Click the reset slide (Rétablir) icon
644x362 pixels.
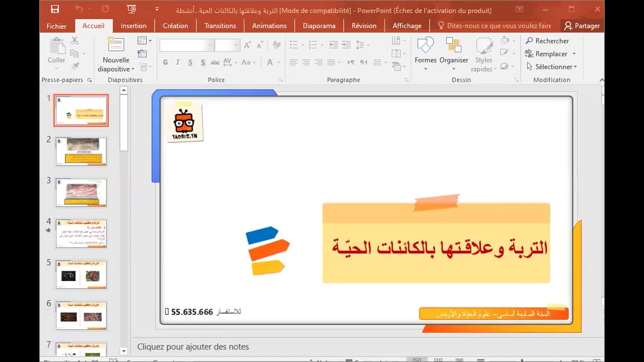142,53
